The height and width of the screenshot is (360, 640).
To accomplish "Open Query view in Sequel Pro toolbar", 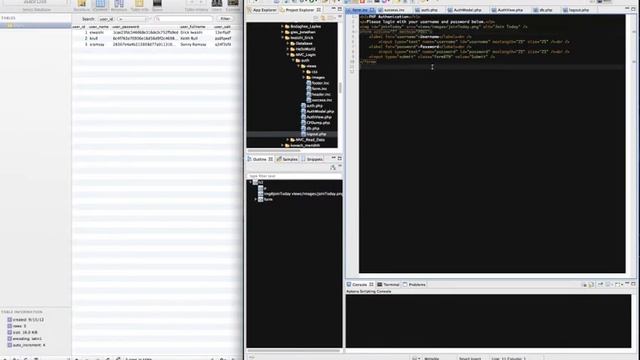I will (x=157, y=4).
